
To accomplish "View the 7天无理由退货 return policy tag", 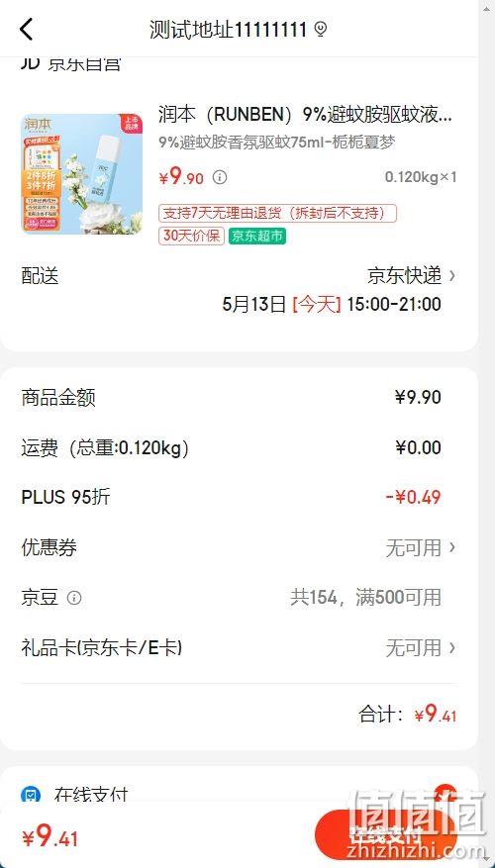I will (x=278, y=213).
